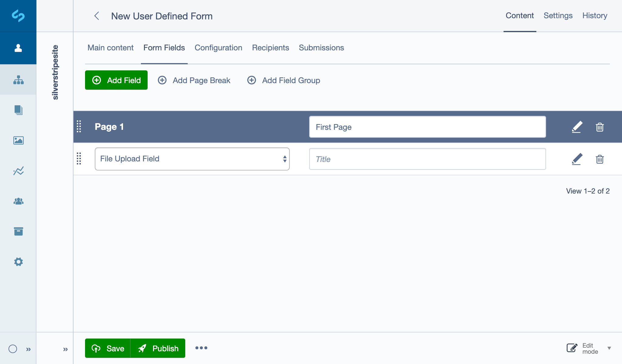Open CMS Settings via the gear icon
This screenshot has height=364, width=622.
point(18,261)
